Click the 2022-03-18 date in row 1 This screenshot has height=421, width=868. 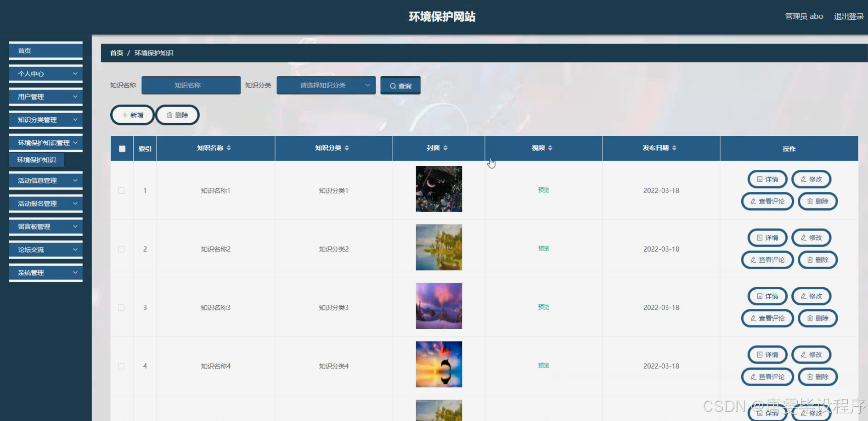[x=661, y=191]
